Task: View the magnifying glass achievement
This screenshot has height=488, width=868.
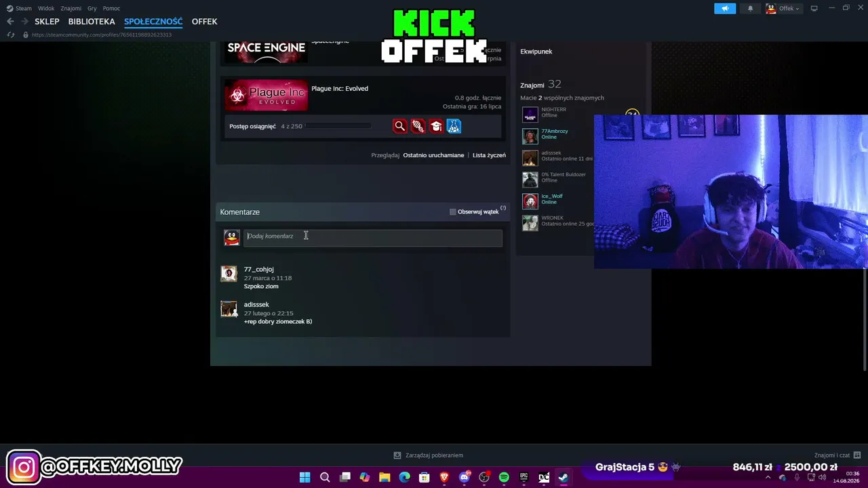Action: click(x=400, y=126)
